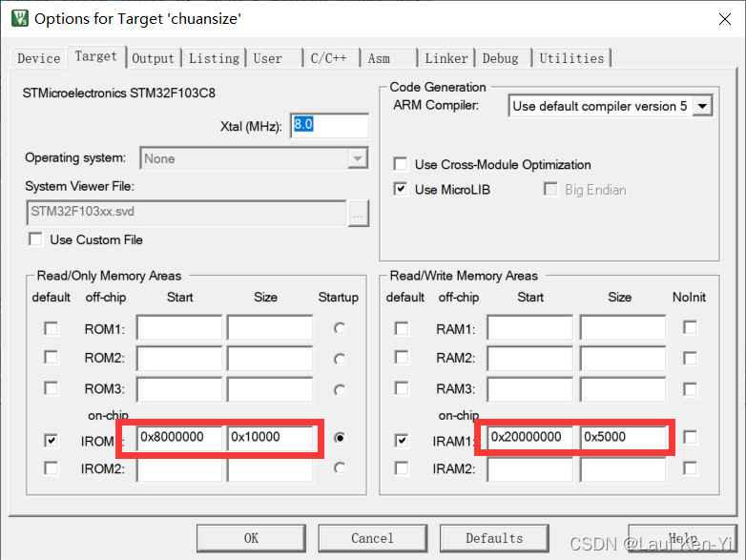746x560 pixels.
Task: Click the RAM1 Start field
Action: [x=530, y=327]
